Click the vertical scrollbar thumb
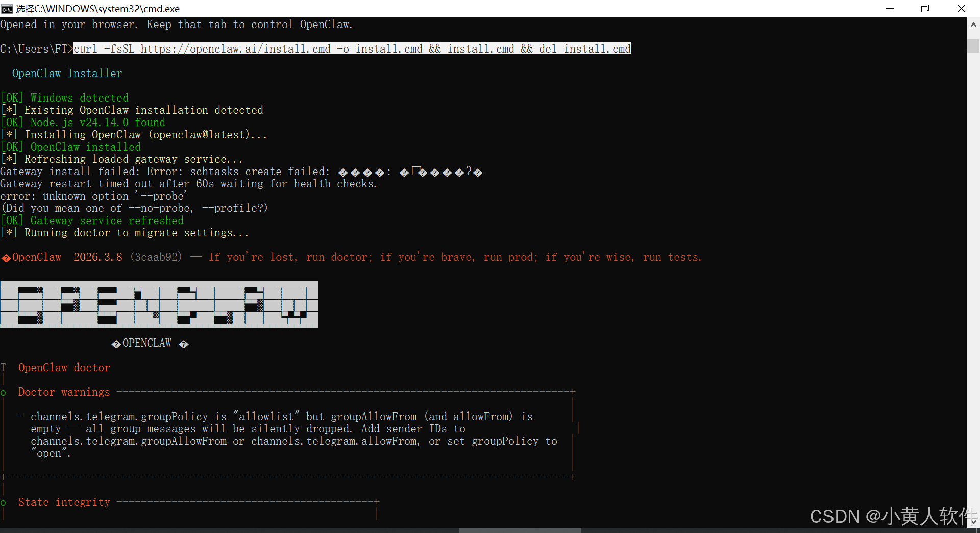Image resolution: width=980 pixels, height=533 pixels. (973, 45)
